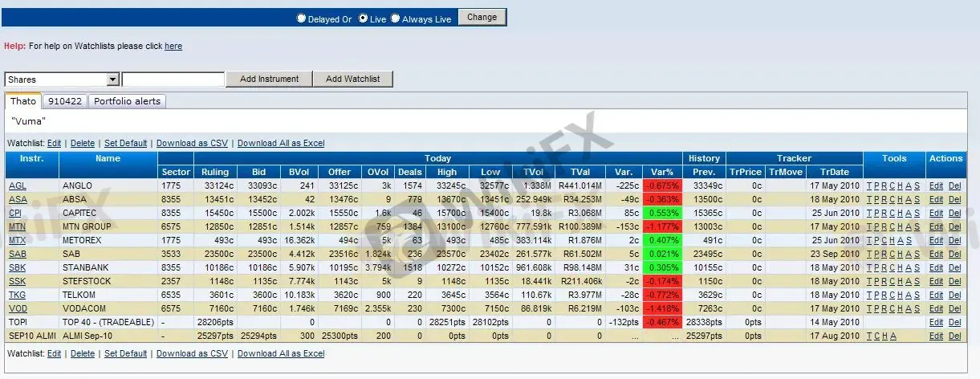The image size is (980, 379).
Task: Select the Delayed Or radio button
Action: click(302, 18)
